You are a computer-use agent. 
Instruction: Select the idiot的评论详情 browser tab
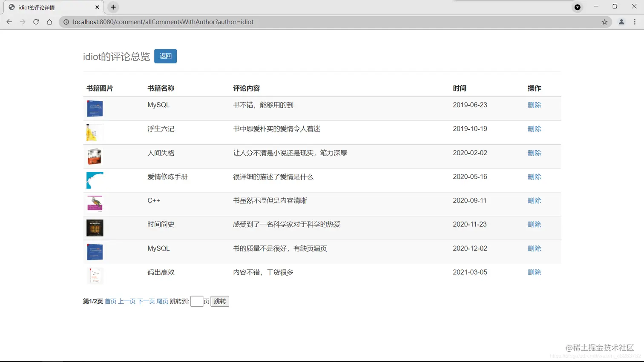tap(47, 7)
